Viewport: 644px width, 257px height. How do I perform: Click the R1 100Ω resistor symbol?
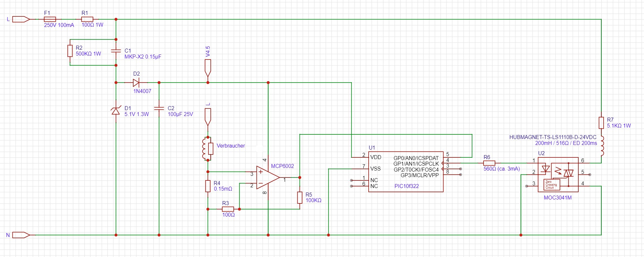pos(87,19)
